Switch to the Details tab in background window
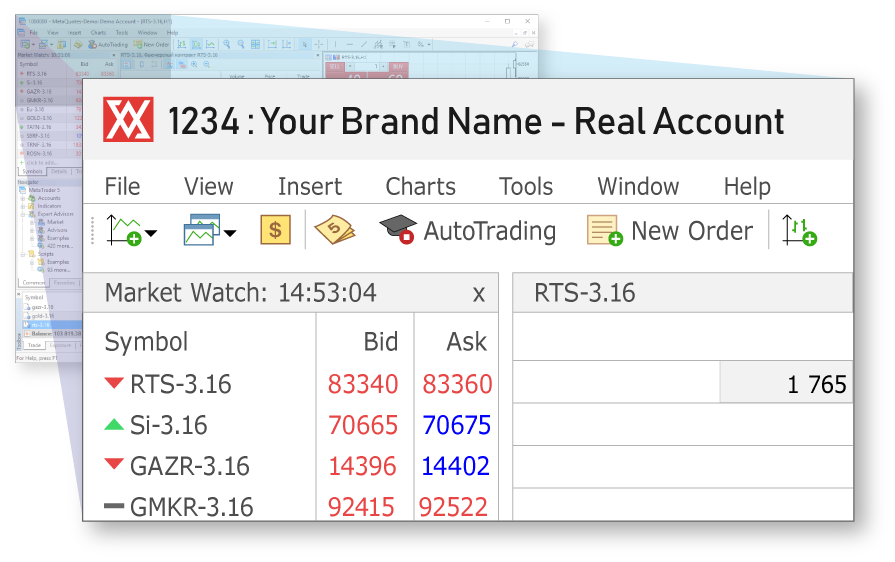Viewport: 895px width, 562px height. click(59, 171)
